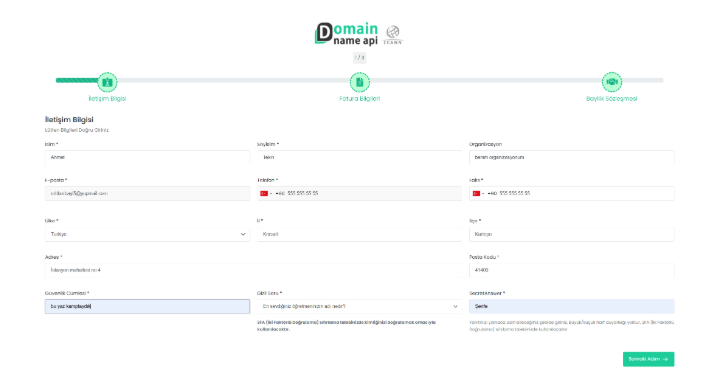
Task: Click the 1/3 step counter badge
Action: (x=359, y=58)
